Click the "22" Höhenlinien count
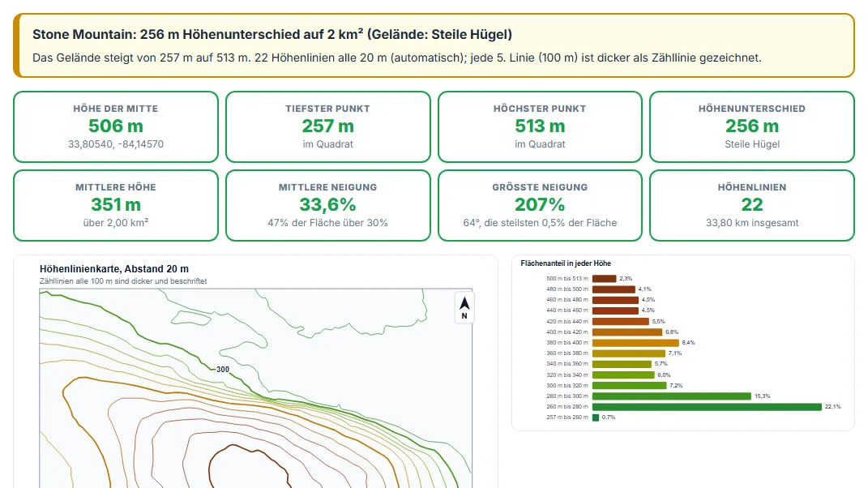This screenshot has height=488, width=868. tap(752, 205)
